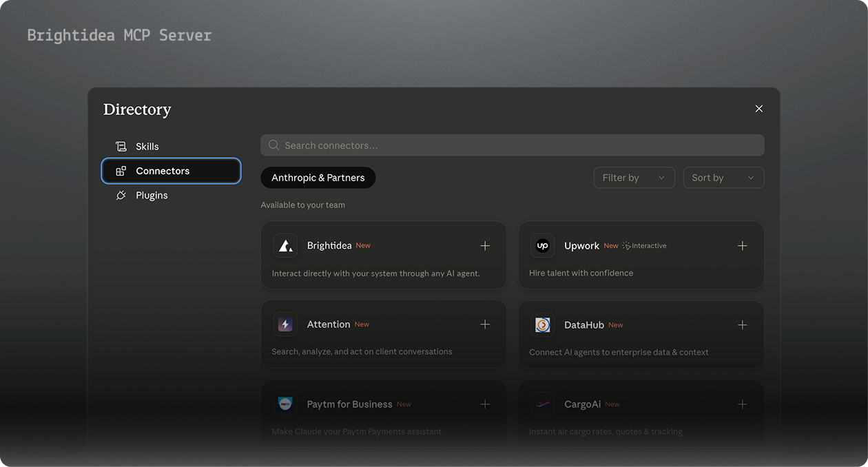868x467 pixels.
Task: Click the DataHub logo icon
Action: [542, 324]
